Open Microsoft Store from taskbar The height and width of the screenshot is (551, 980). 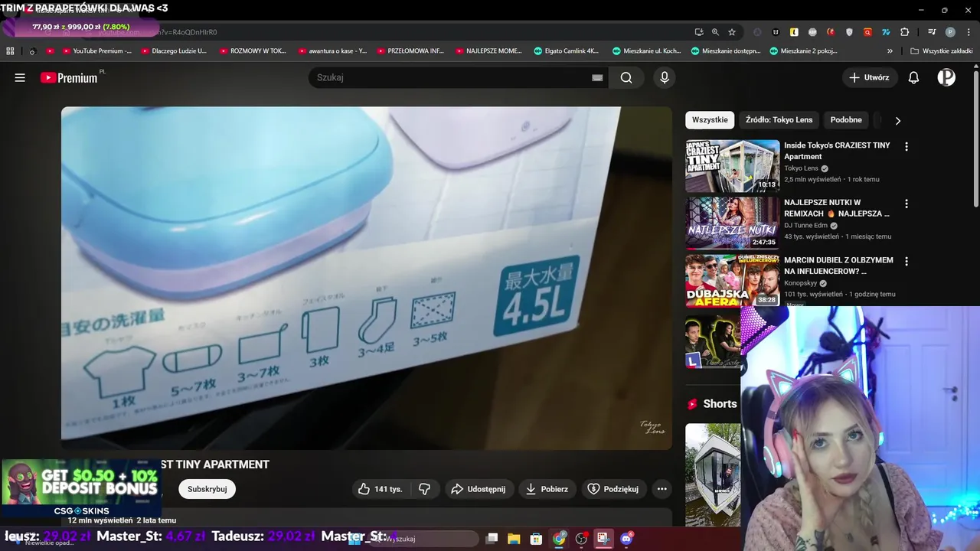(537, 539)
